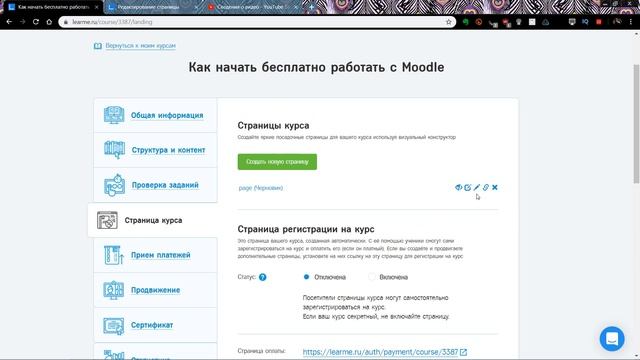Close the Как начать бесплатно работать browser tab
This screenshot has height=360, width=640.
(x=97, y=7)
